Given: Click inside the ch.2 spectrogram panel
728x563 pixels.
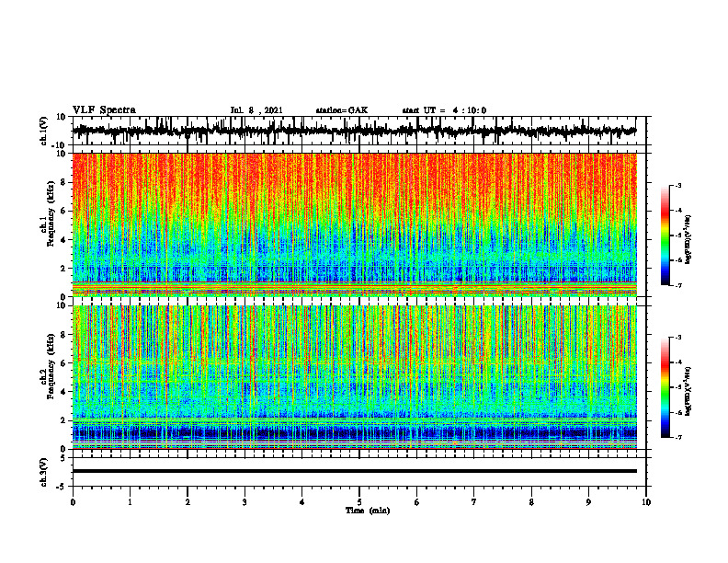Looking at the screenshot, I should [354, 377].
